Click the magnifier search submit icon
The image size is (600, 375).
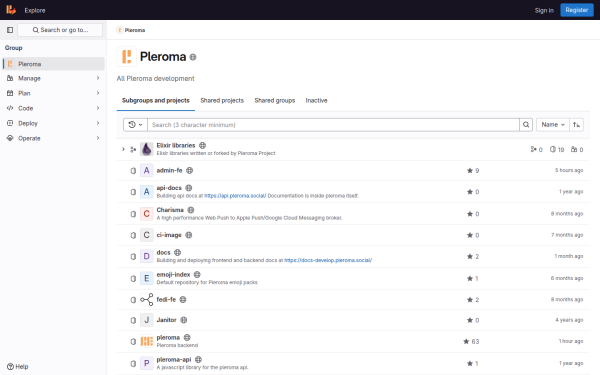(x=526, y=125)
